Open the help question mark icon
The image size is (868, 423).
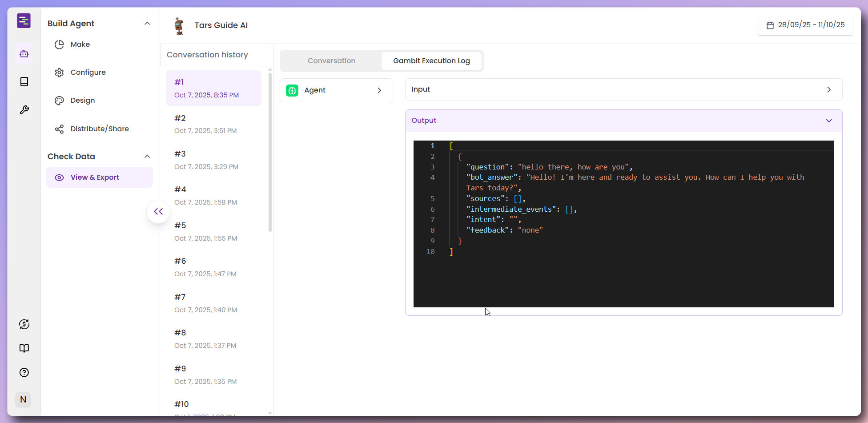[x=24, y=372]
